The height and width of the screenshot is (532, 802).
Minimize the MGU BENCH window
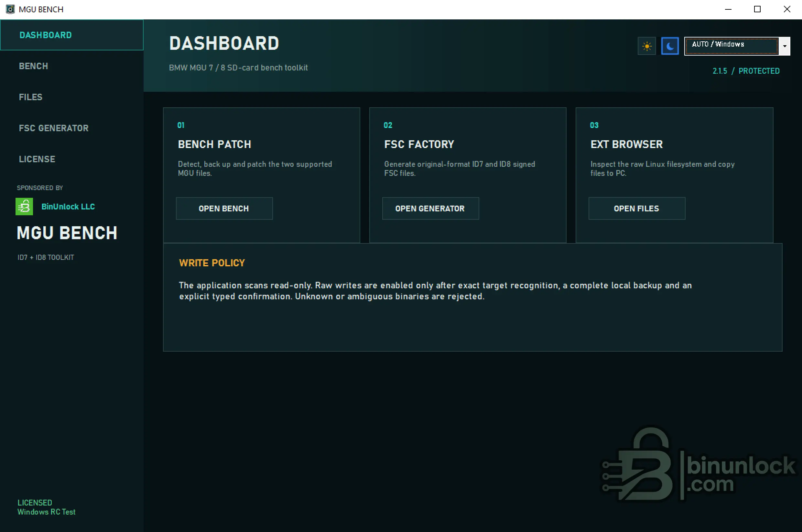[728, 9]
